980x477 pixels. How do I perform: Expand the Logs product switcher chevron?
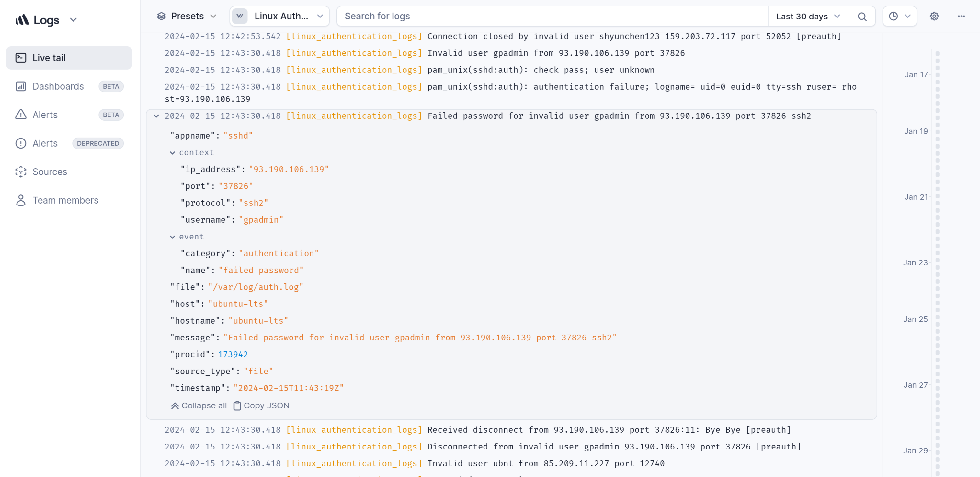click(x=74, y=20)
